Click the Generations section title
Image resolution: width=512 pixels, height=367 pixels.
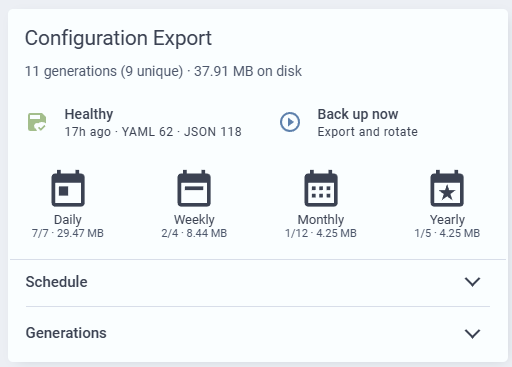click(66, 333)
